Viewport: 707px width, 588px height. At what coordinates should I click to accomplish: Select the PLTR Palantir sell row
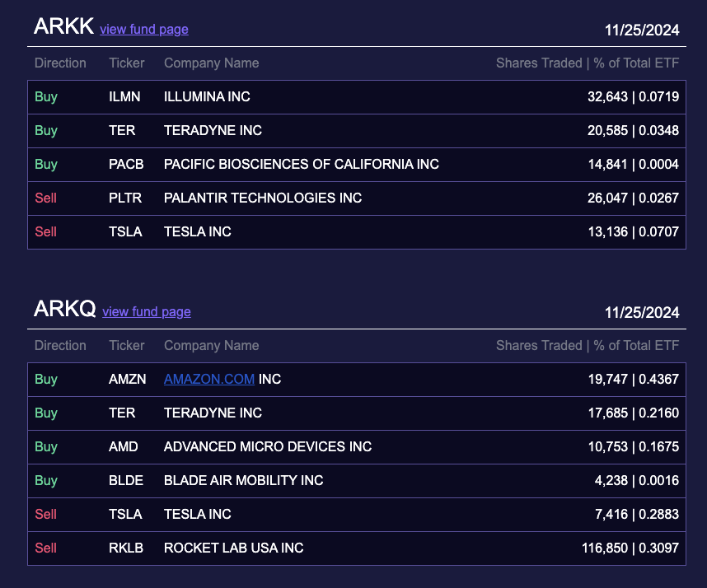pyautogui.click(x=354, y=198)
